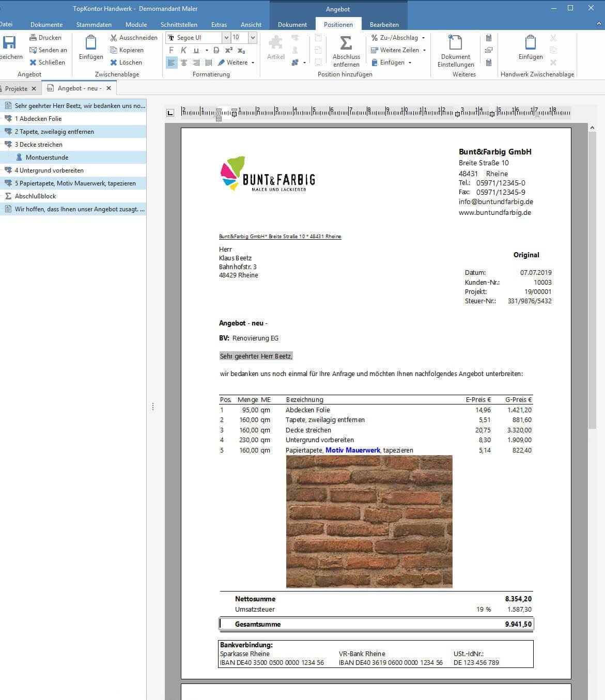
Task: Select the Abschlußblock row
Action: (73, 196)
